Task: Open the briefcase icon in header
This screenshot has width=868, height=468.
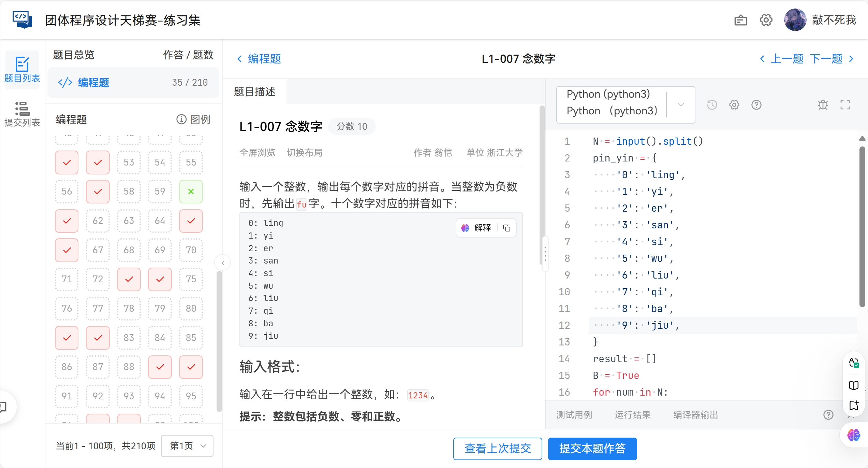Action: pos(740,20)
